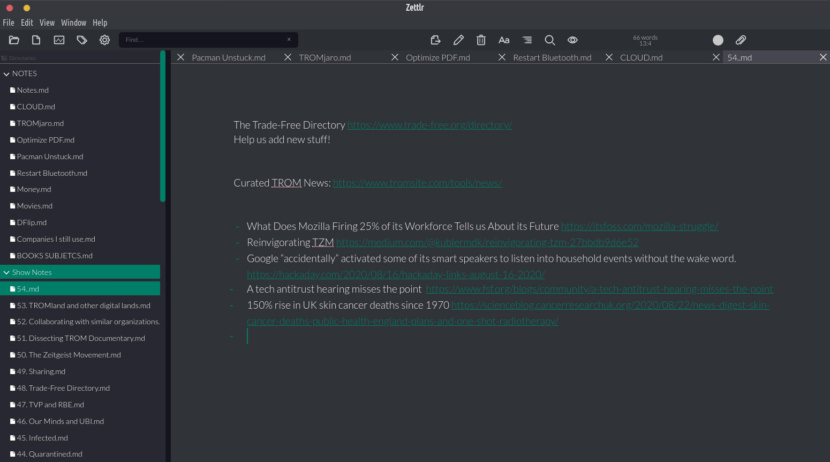The image size is (830, 462).
Task: Open the Window menu
Action: click(x=73, y=22)
